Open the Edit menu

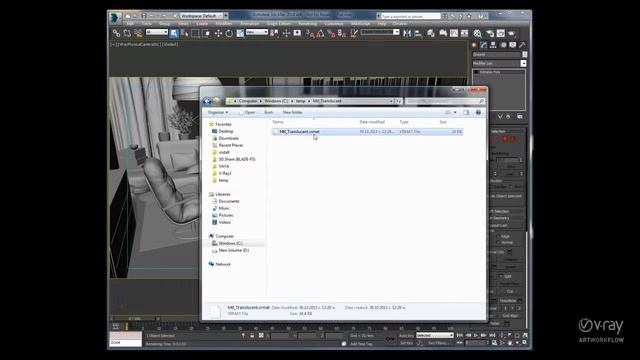[130, 24]
